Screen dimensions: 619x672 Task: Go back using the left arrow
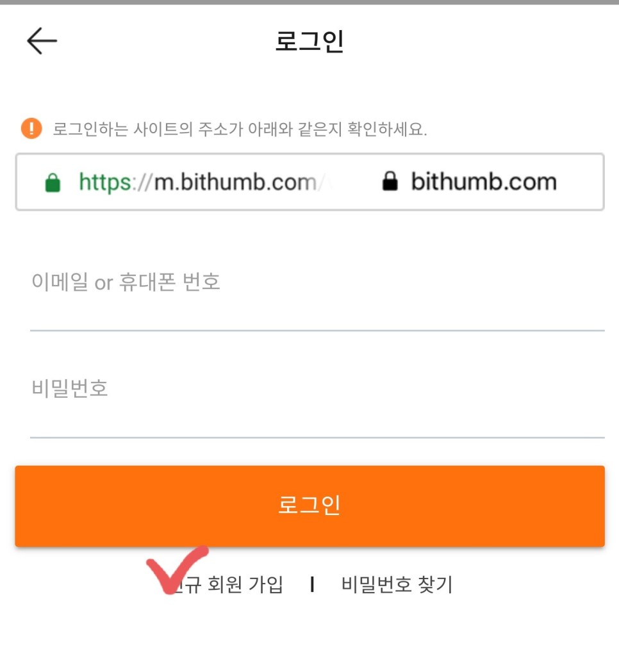pyautogui.click(x=42, y=41)
